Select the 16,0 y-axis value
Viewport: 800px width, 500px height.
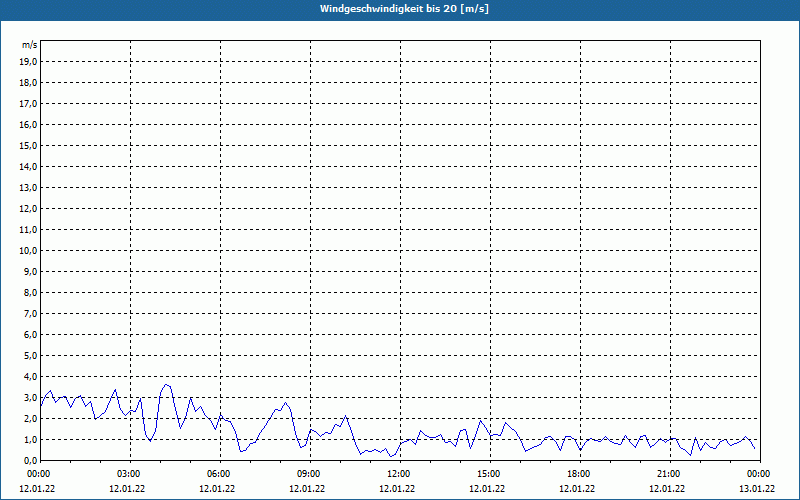(x=30, y=124)
